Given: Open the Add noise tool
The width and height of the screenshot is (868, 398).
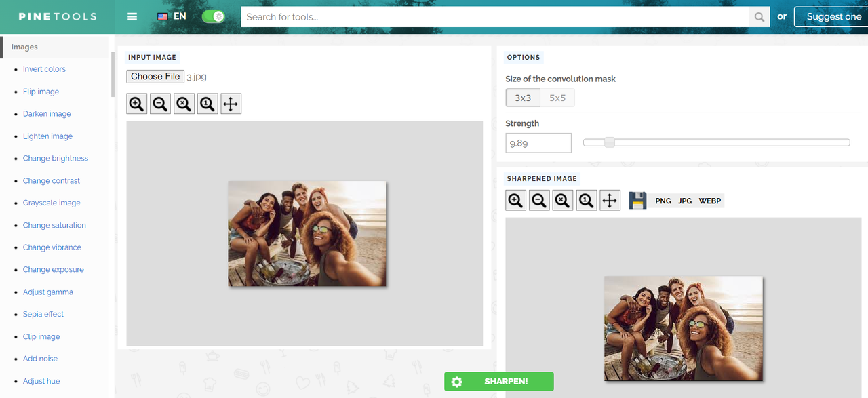Looking at the screenshot, I should tap(40, 359).
